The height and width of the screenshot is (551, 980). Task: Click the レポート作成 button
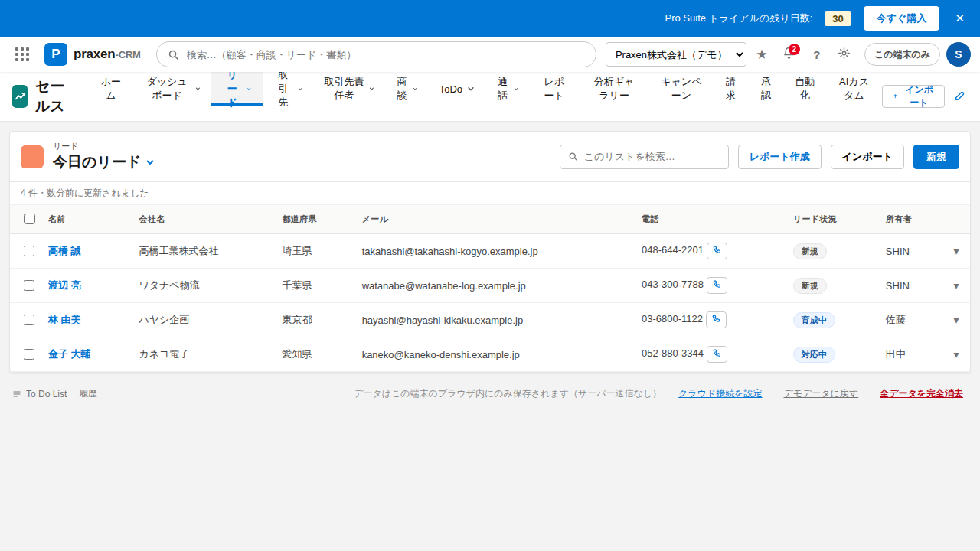click(x=779, y=157)
